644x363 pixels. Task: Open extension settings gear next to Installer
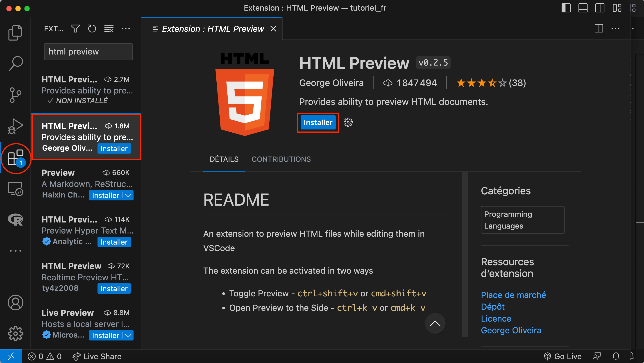pos(348,122)
